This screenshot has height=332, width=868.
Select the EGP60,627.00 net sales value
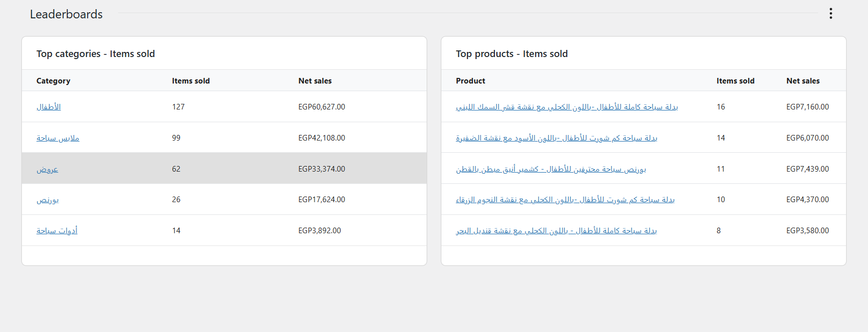tap(322, 107)
